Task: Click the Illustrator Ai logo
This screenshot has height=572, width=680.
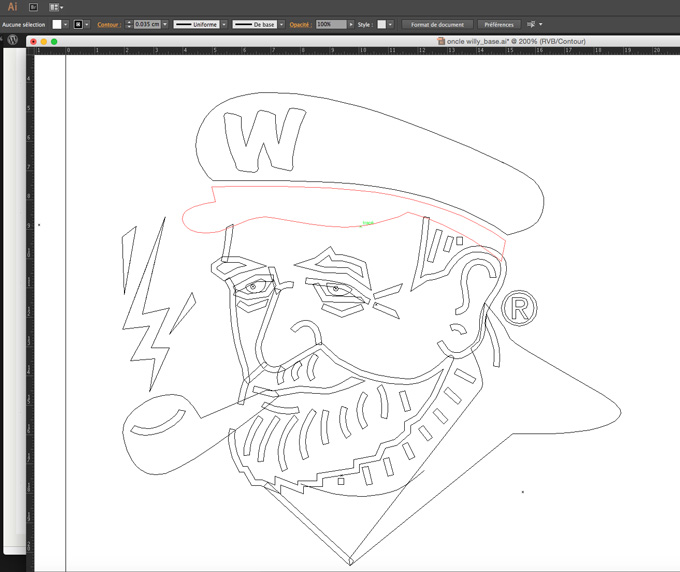Action: coord(13,7)
